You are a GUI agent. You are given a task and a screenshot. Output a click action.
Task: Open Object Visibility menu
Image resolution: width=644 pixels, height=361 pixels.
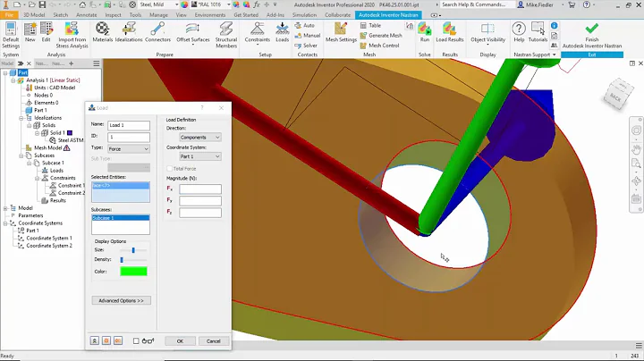(x=488, y=34)
